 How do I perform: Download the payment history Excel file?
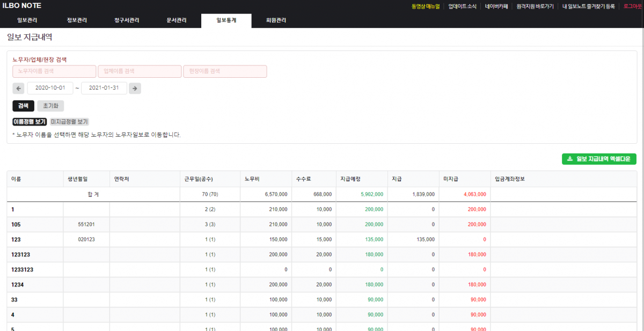[x=599, y=159]
